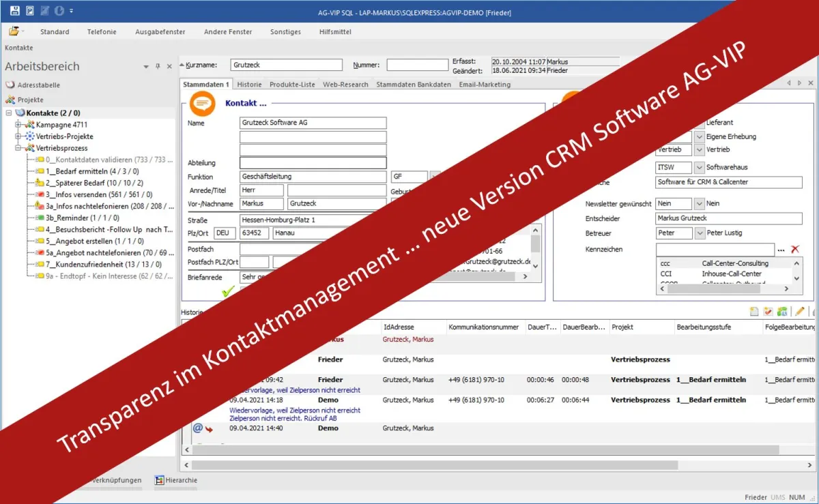
Task: Click the save disk icon in title bar
Action: point(16,12)
